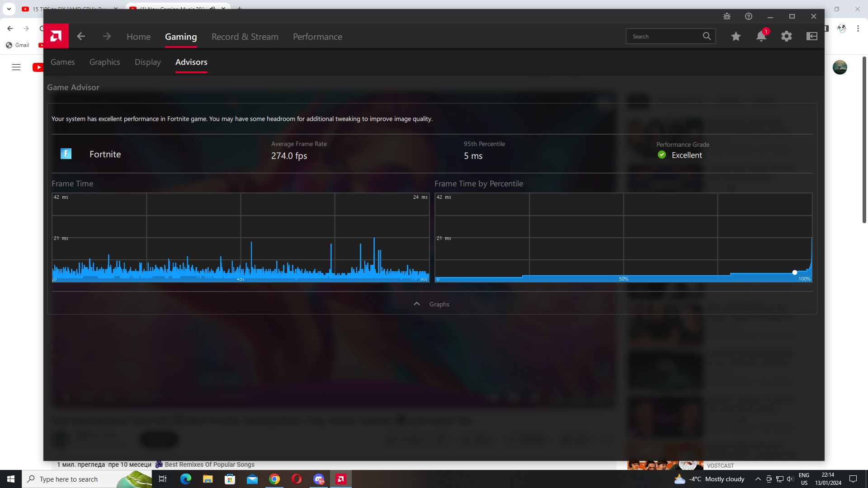The width and height of the screenshot is (868, 488).
Task: Go back with the AMD back arrow
Action: pos(81,36)
